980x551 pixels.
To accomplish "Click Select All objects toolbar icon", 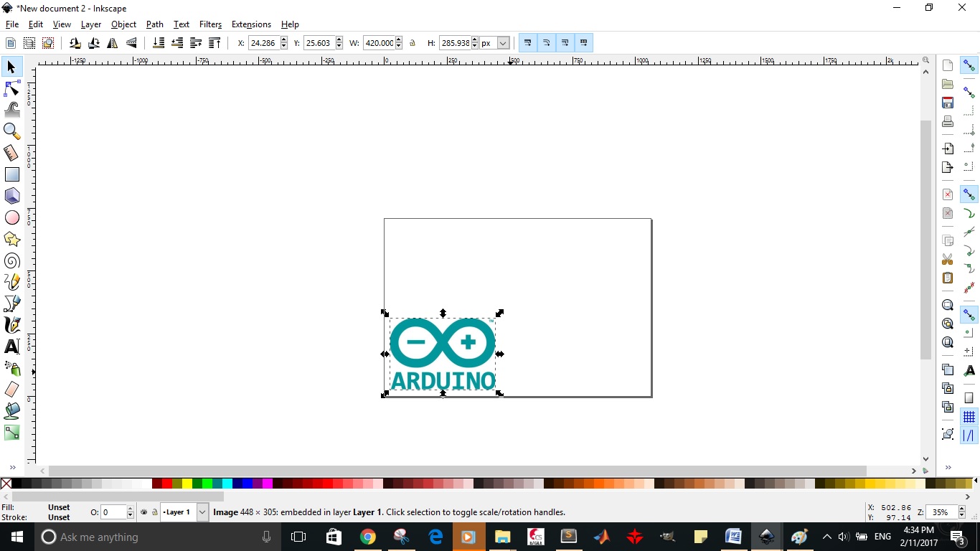I will (11, 43).
